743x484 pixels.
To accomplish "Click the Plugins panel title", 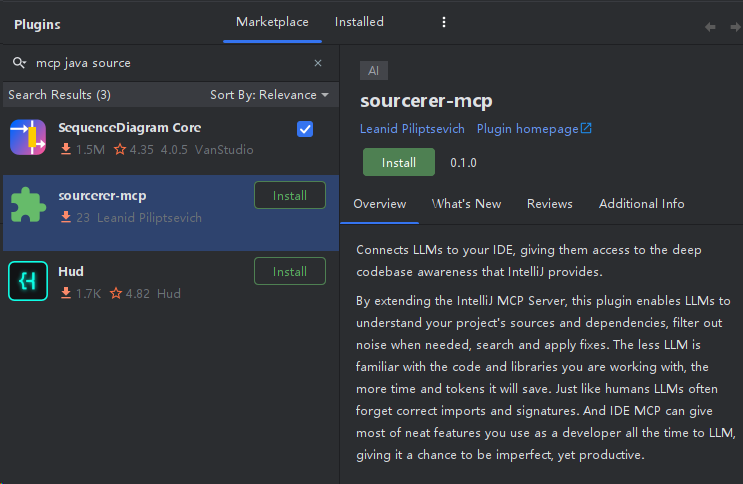I will (37, 25).
